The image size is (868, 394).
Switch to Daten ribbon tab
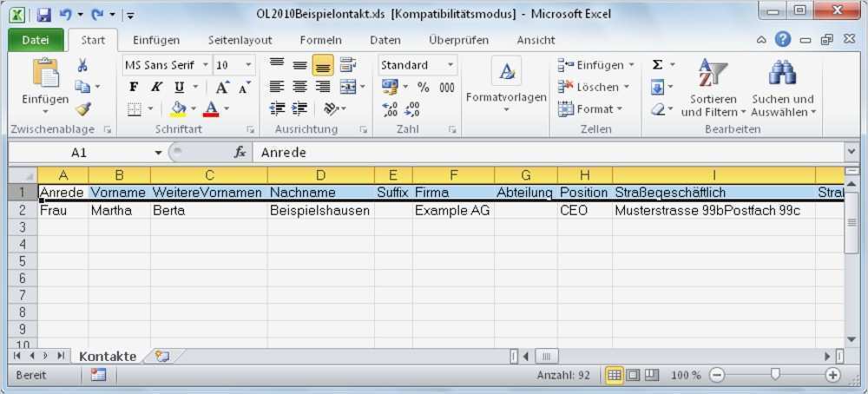(x=385, y=40)
